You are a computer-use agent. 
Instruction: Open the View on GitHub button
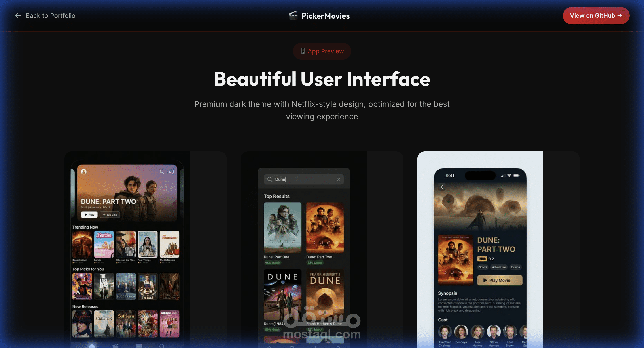pos(596,16)
